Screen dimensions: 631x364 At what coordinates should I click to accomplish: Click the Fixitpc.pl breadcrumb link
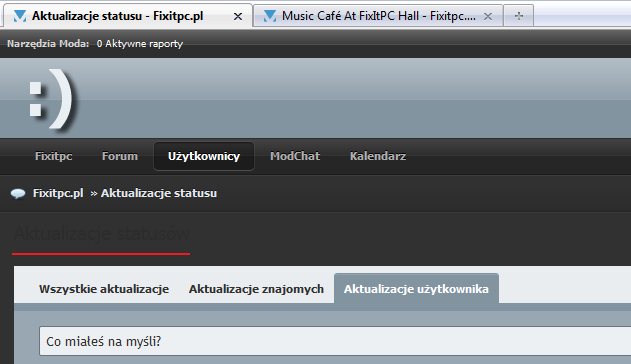58,193
